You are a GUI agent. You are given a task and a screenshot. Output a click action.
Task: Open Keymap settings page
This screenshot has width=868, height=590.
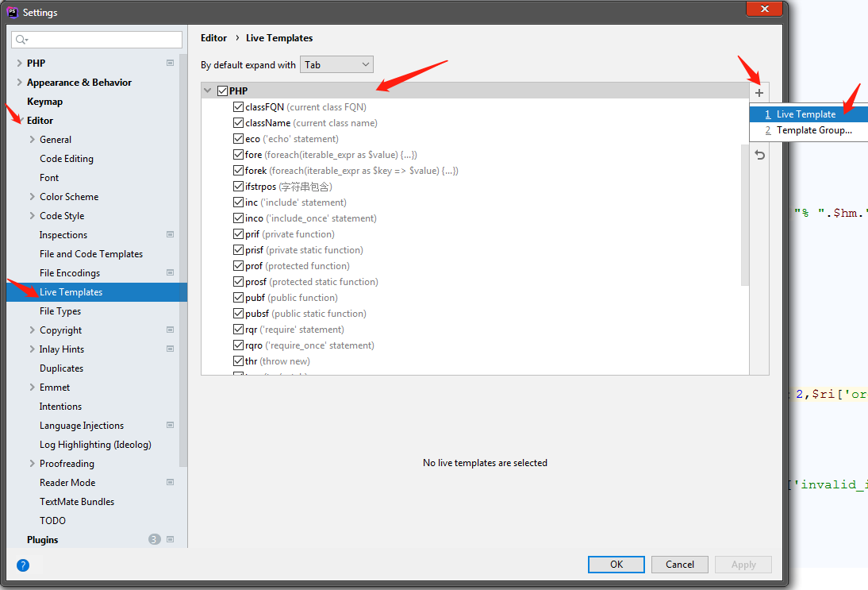45,102
